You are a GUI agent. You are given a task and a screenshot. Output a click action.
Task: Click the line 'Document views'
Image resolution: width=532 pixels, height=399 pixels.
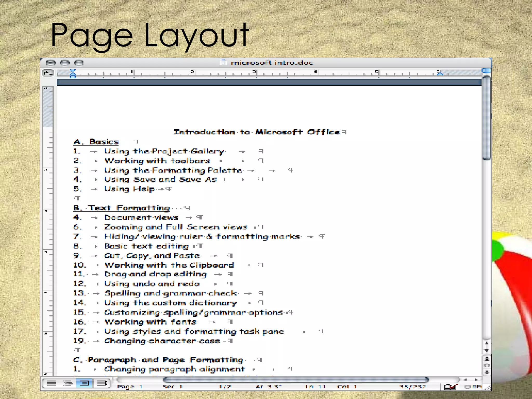[141, 217]
